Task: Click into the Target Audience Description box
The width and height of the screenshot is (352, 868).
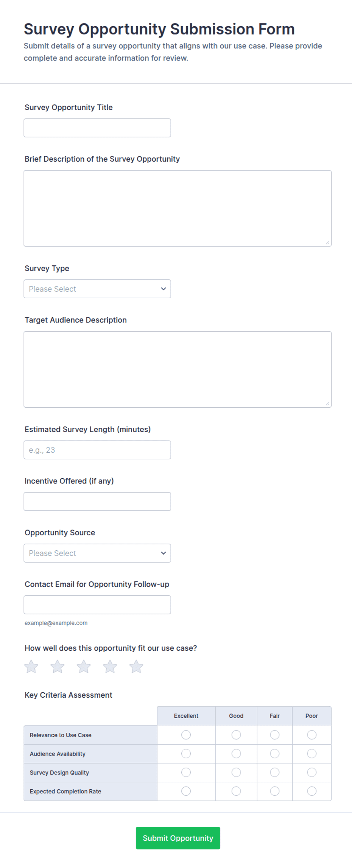Action: tap(178, 369)
